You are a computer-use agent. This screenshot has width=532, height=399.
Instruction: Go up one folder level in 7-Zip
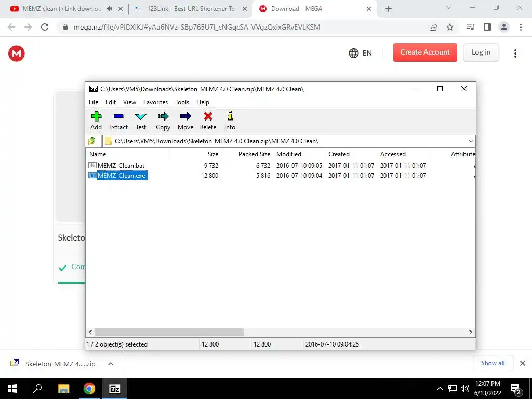point(92,141)
